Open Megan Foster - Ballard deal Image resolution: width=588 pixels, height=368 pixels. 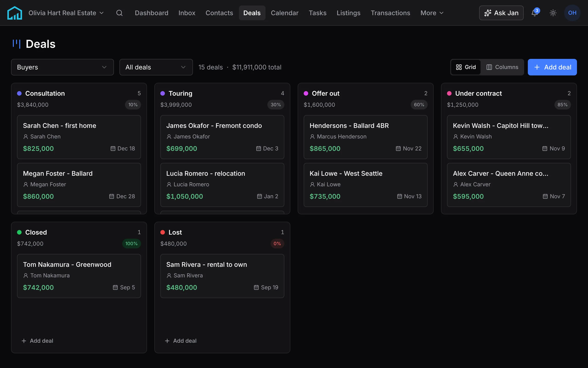coord(79,185)
